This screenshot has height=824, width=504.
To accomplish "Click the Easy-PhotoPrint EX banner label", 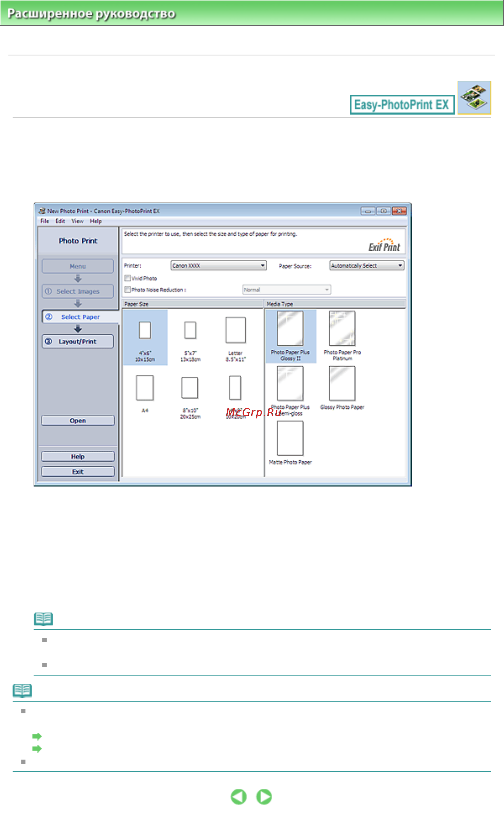I will 402,105.
